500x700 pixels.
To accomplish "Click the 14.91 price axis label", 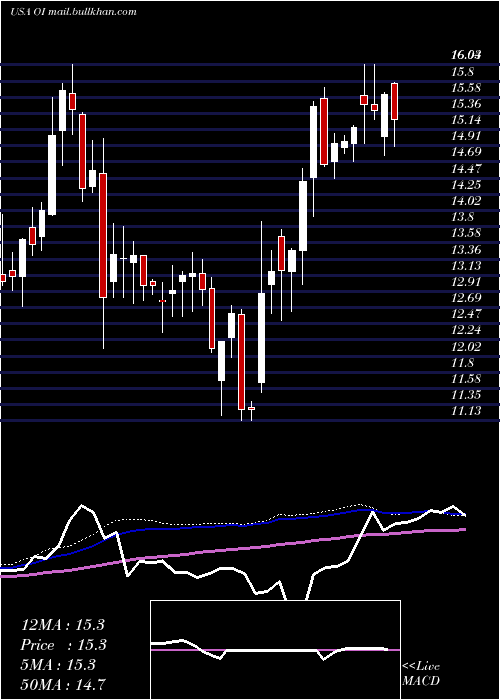I will [466, 136].
